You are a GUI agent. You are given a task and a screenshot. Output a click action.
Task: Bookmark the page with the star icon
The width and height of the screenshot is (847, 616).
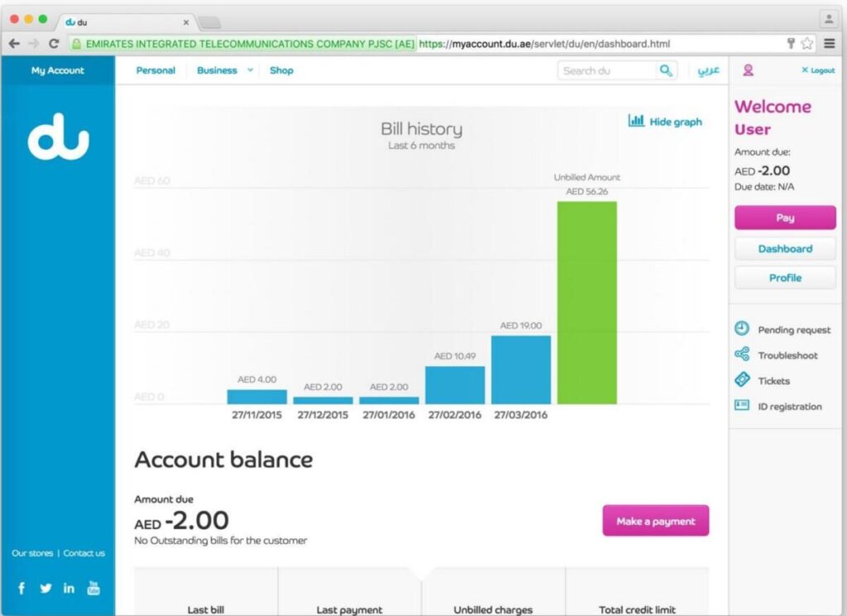pos(807,44)
